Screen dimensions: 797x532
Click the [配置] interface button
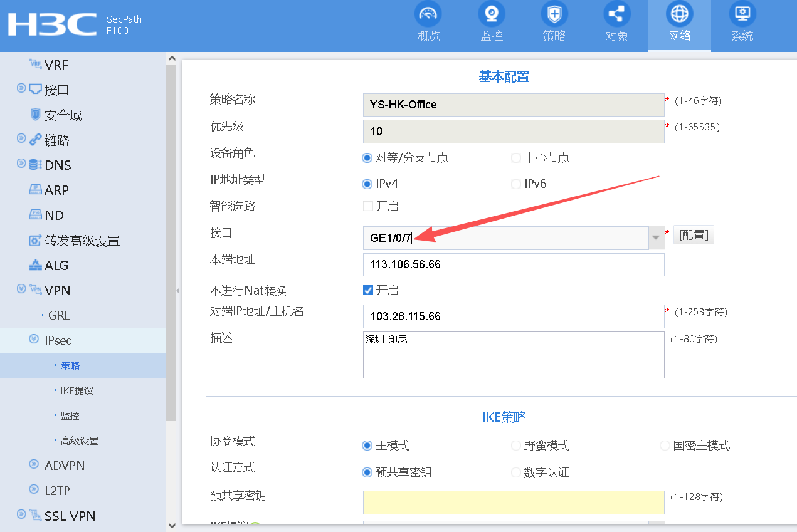point(694,236)
